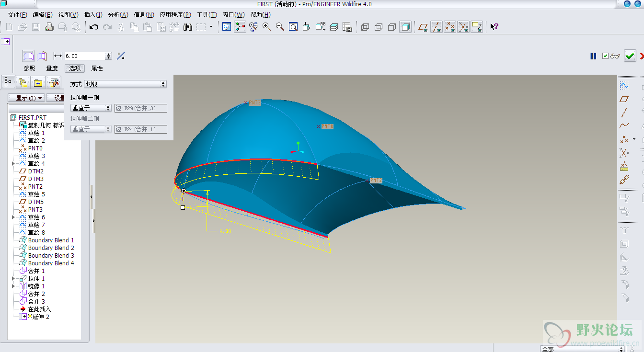Click the flip extension direction icon
The width and height of the screenshot is (644, 352).
121,56
